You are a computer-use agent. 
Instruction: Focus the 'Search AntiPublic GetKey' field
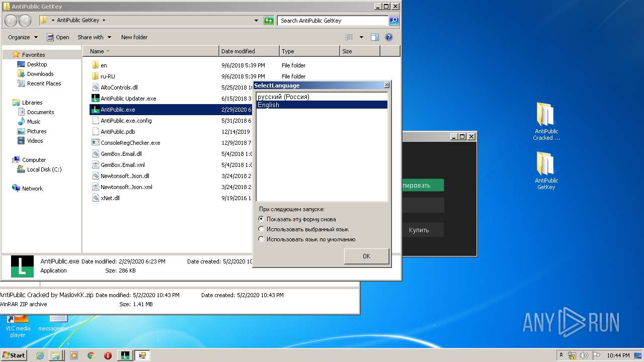[333, 21]
